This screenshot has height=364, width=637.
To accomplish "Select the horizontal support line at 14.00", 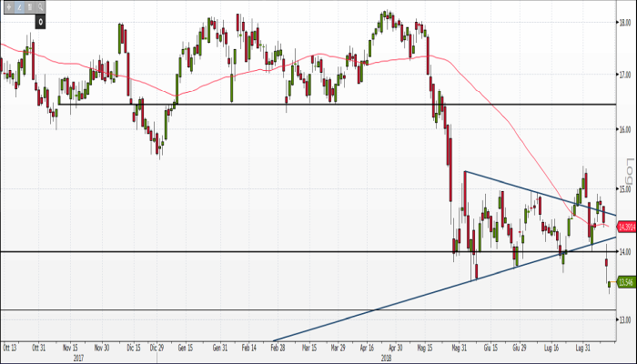I will [273, 251].
